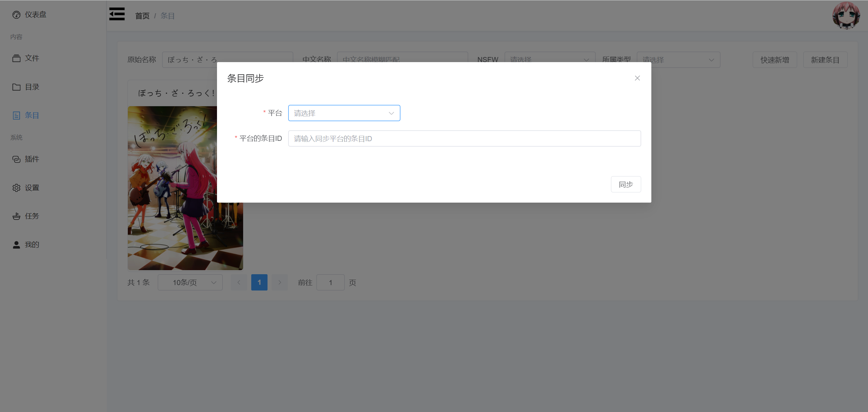
Task: Click the 快速新增 button
Action: [x=775, y=60]
